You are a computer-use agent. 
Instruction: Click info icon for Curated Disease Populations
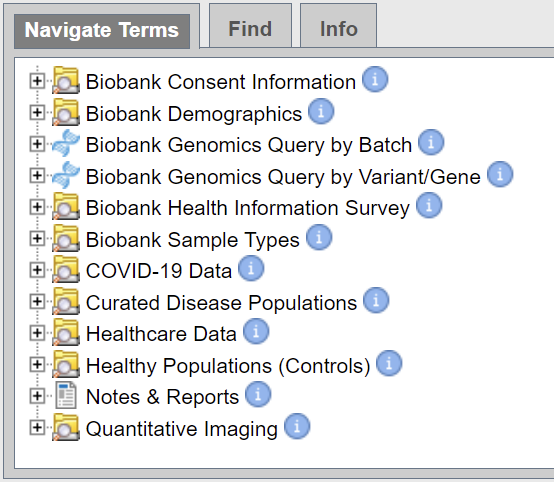[376, 300]
